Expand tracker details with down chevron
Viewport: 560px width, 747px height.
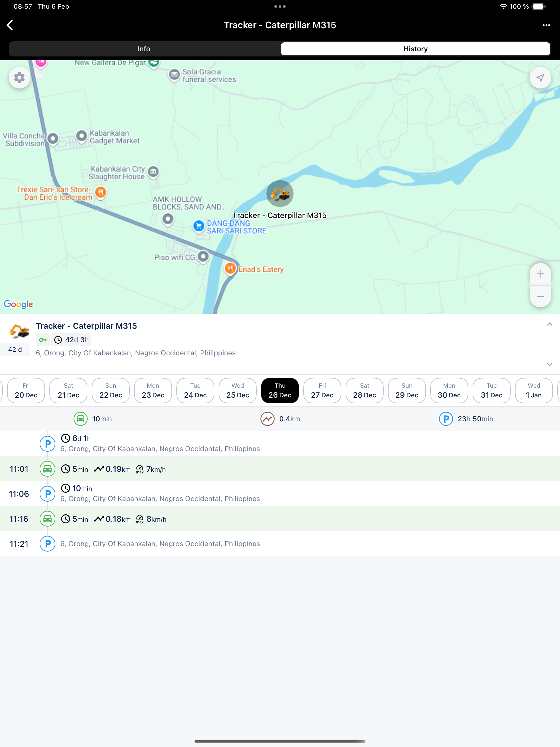point(549,364)
